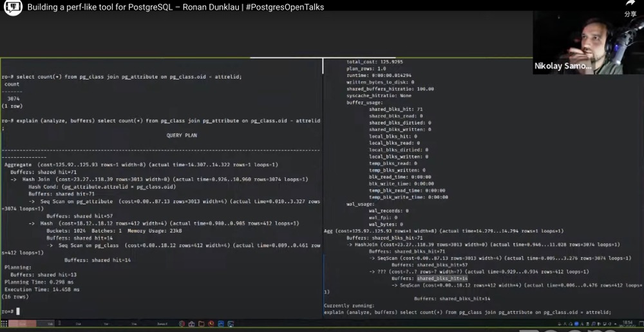Click the blue app icon in taskbar launcher
Image resolution: width=644 pixels, height=332 pixels.
pyautogui.click(x=220, y=324)
